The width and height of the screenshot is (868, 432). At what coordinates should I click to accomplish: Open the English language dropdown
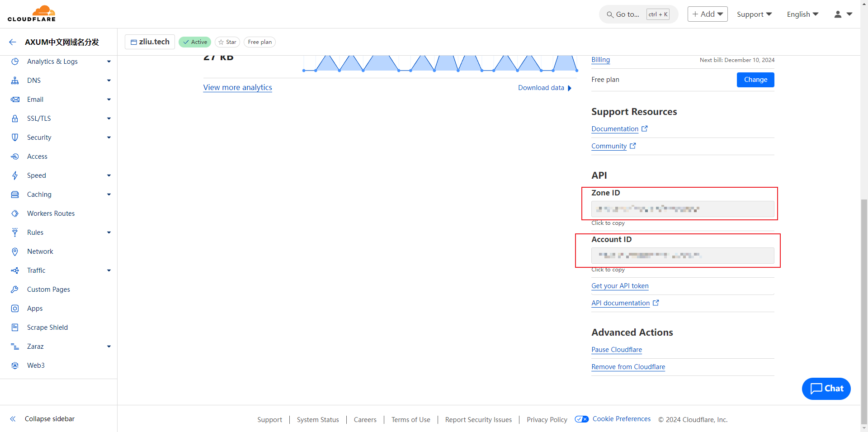pyautogui.click(x=802, y=14)
